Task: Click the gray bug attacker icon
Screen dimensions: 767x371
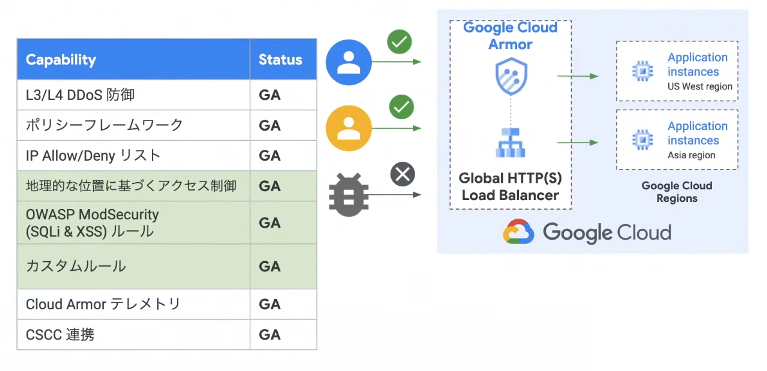Action: [348, 195]
